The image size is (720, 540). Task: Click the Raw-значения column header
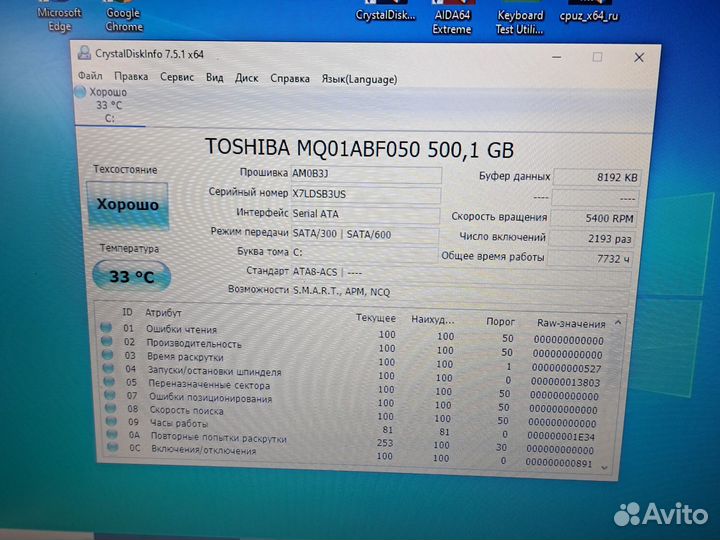click(x=571, y=324)
